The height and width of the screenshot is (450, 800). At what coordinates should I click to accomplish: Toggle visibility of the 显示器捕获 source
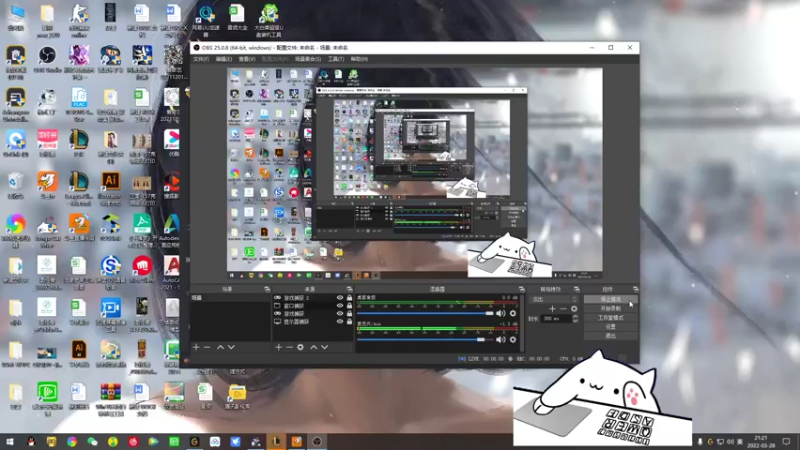tap(339, 322)
